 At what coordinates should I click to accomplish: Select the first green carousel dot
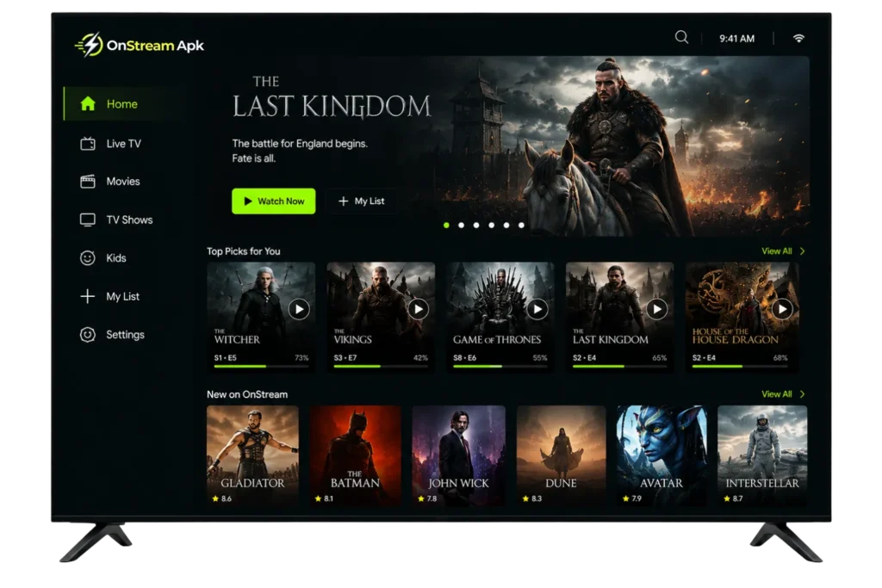click(446, 226)
